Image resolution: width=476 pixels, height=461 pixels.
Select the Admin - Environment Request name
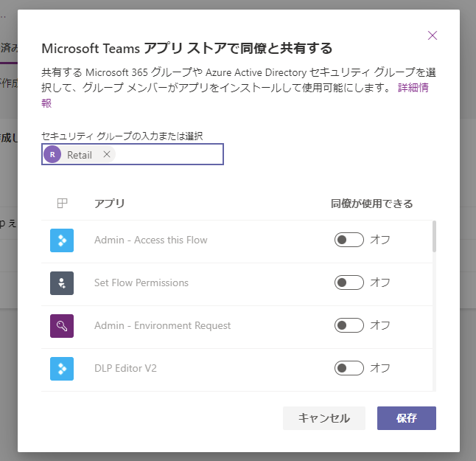(x=162, y=326)
